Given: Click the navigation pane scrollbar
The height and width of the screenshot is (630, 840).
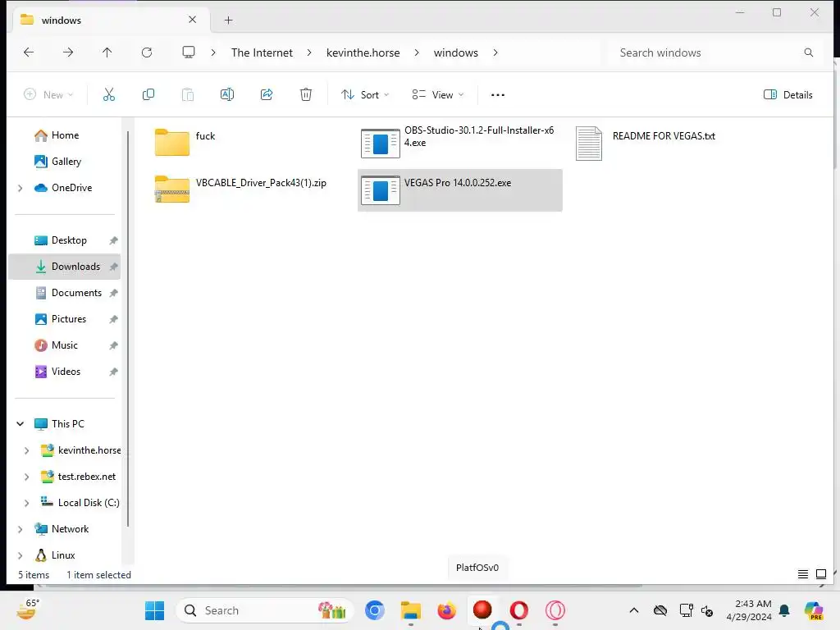Looking at the screenshot, I should click(x=127, y=328).
